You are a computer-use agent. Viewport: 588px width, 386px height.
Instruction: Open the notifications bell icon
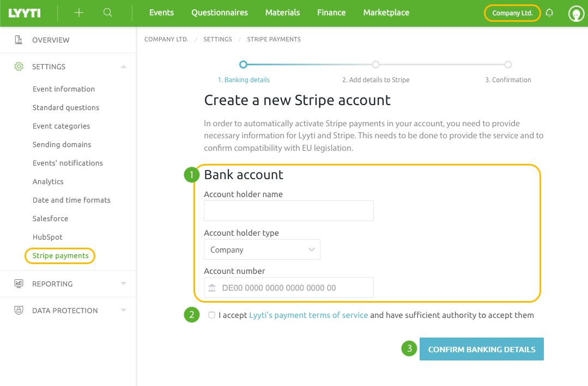[549, 12]
